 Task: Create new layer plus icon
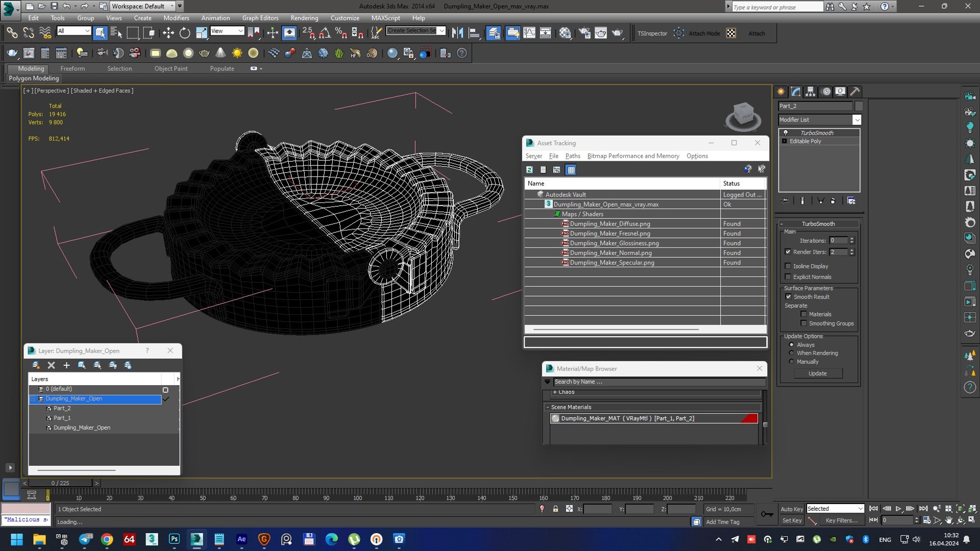pyautogui.click(x=66, y=365)
